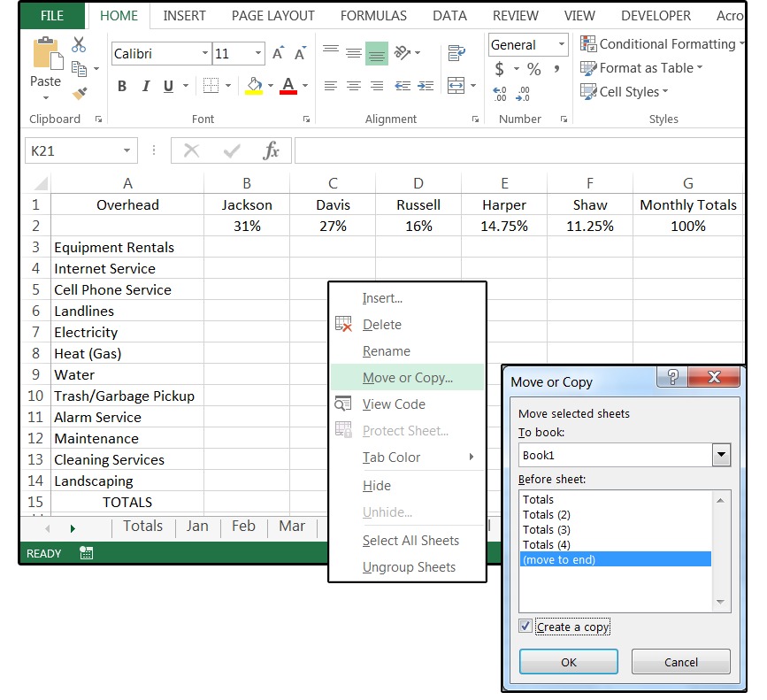Click scroll down arrow in Before sheet list
The height and width of the screenshot is (700, 767).
tap(720, 602)
